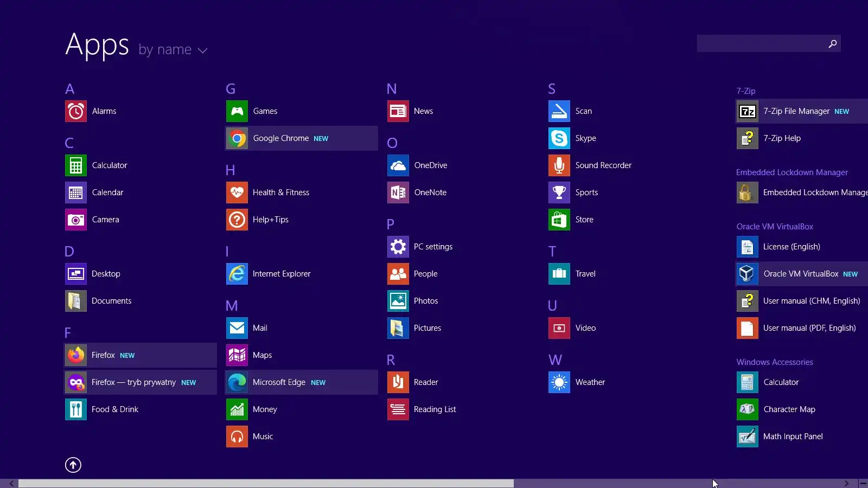This screenshot has width=868, height=488.
Task: Open Firefox — tryb prywatny icon
Action: coord(76,382)
